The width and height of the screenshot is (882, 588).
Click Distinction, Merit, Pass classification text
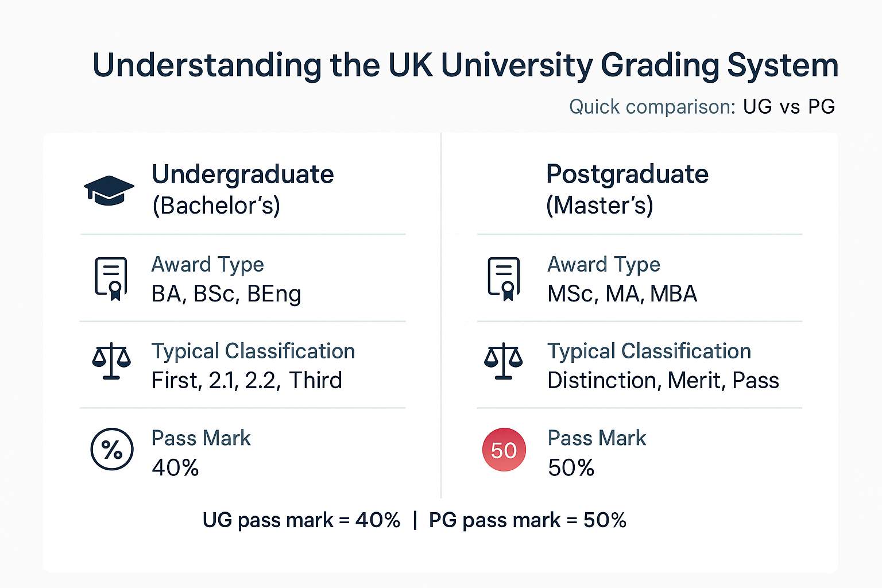tap(663, 381)
